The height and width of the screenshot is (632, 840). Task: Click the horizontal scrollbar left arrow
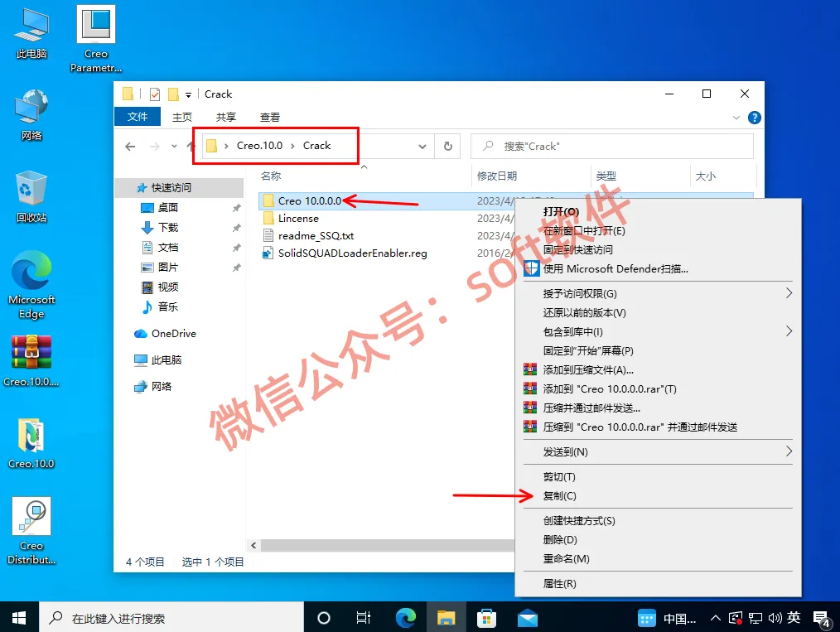pyautogui.click(x=253, y=545)
